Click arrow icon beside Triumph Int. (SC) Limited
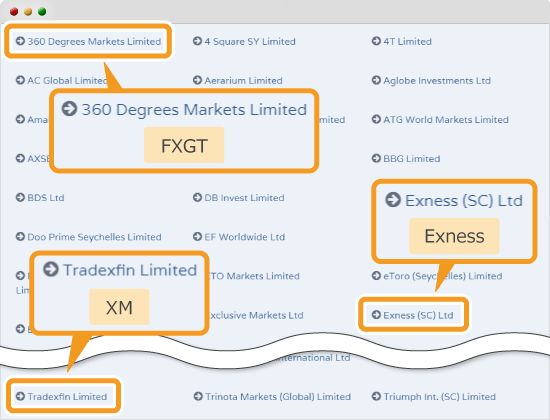 point(376,396)
